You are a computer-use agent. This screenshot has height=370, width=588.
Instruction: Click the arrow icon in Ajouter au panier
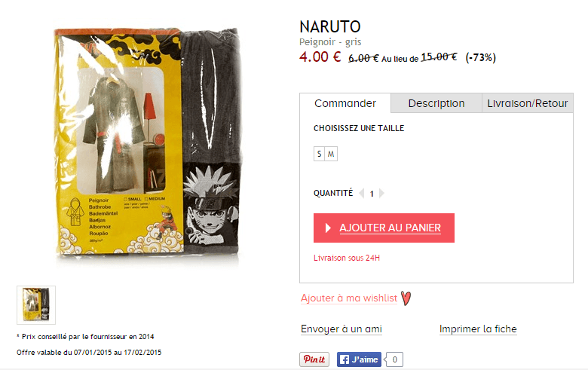328,228
